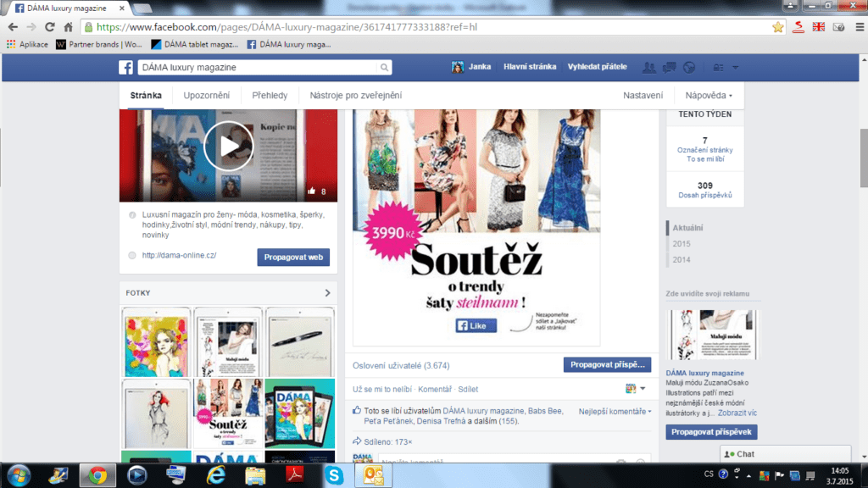Open the notifications globe icon
This screenshot has height=488, width=868.
[x=688, y=68]
